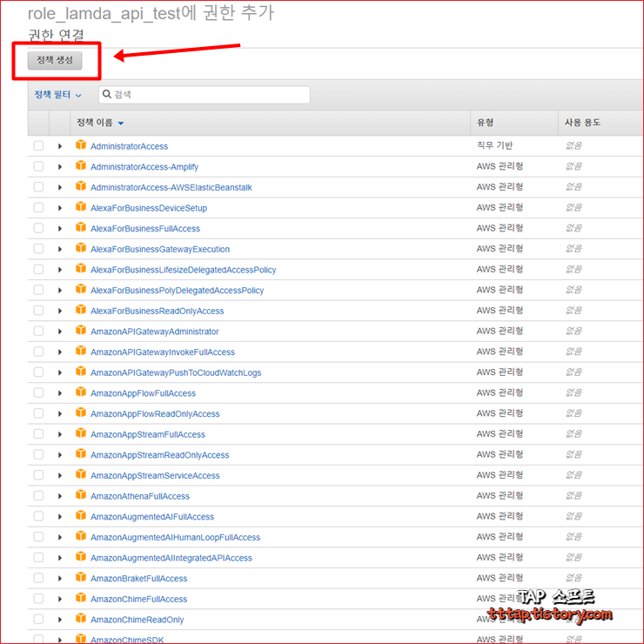Click the AmazonAPIGatewayPushToCloudWatchLogs policy icon
The width and height of the screenshot is (644, 644).
click(x=81, y=371)
